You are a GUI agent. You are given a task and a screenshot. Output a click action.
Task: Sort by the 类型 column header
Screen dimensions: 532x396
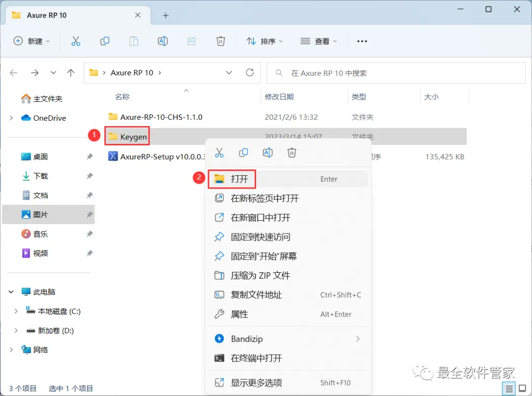point(359,97)
